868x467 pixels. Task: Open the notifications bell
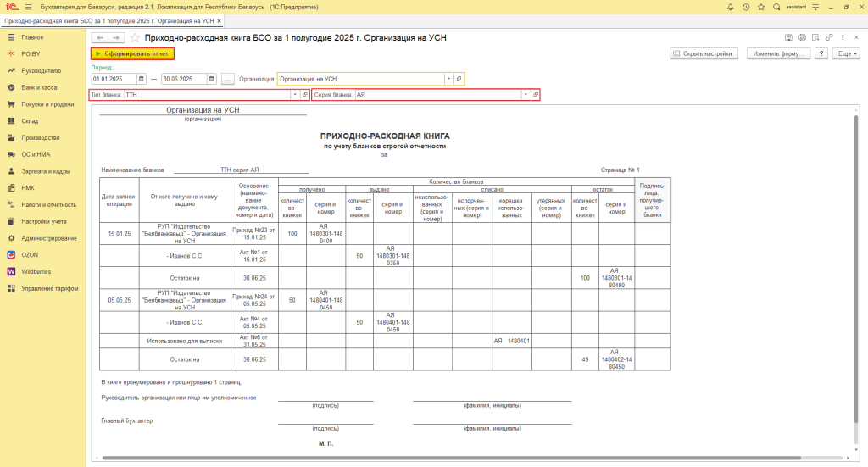click(730, 7)
